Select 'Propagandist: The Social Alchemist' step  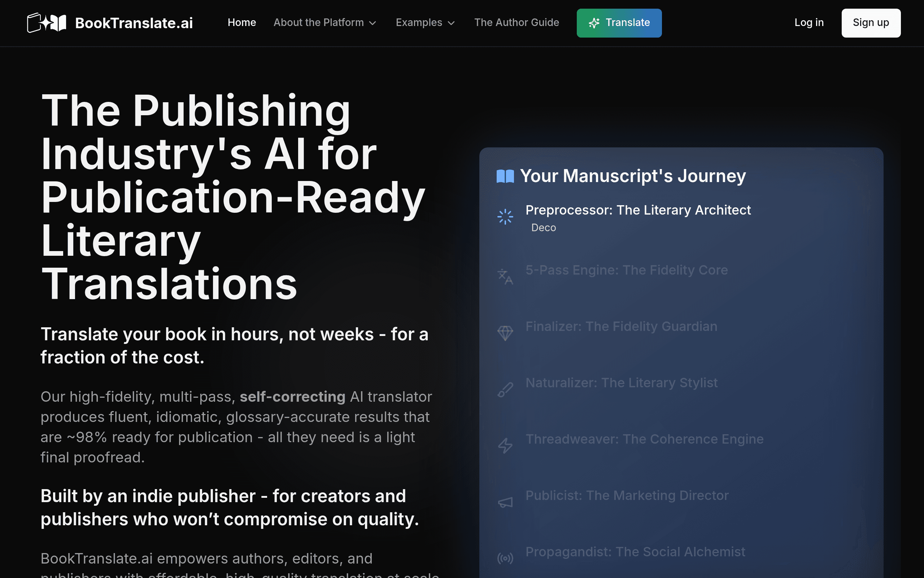pyautogui.click(x=635, y=552)
